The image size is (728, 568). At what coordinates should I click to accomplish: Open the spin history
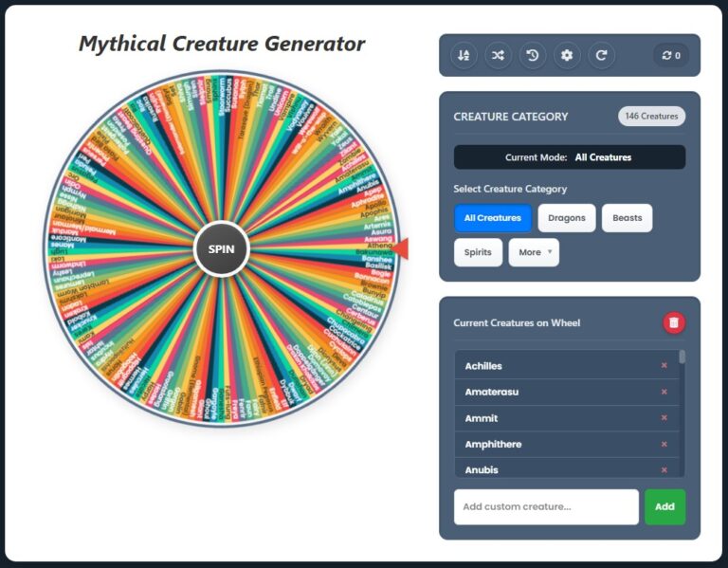click(533, 55)
